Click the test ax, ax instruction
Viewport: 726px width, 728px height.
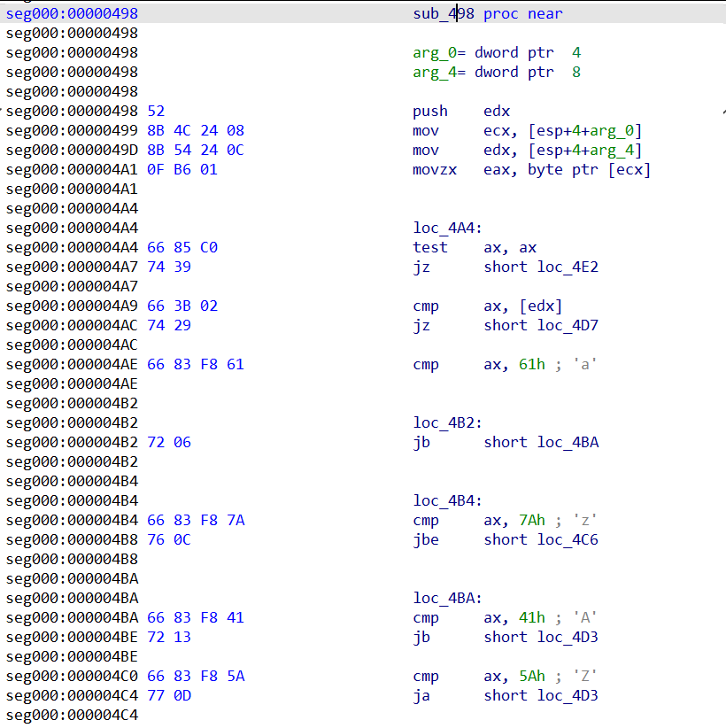pyautogui.click(x=475, y=247)
